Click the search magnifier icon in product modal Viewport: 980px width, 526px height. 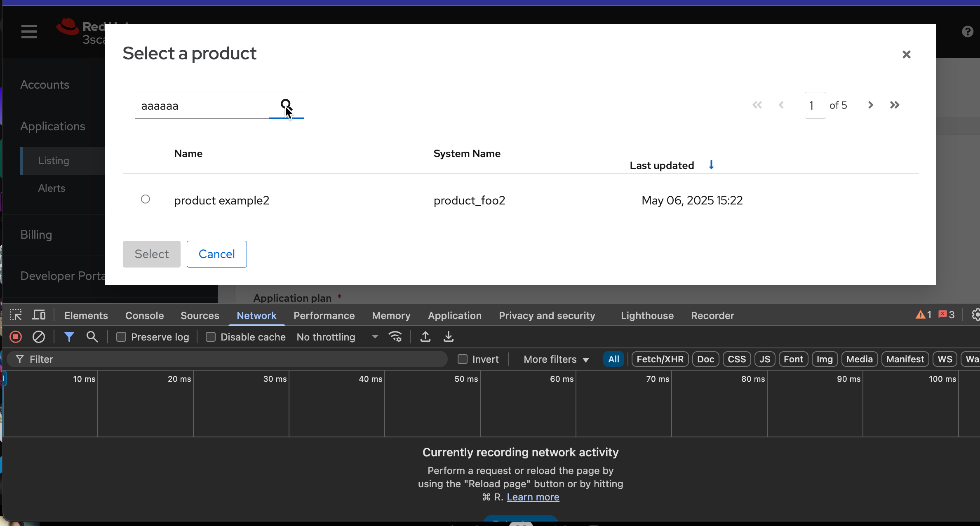point(286,106)
